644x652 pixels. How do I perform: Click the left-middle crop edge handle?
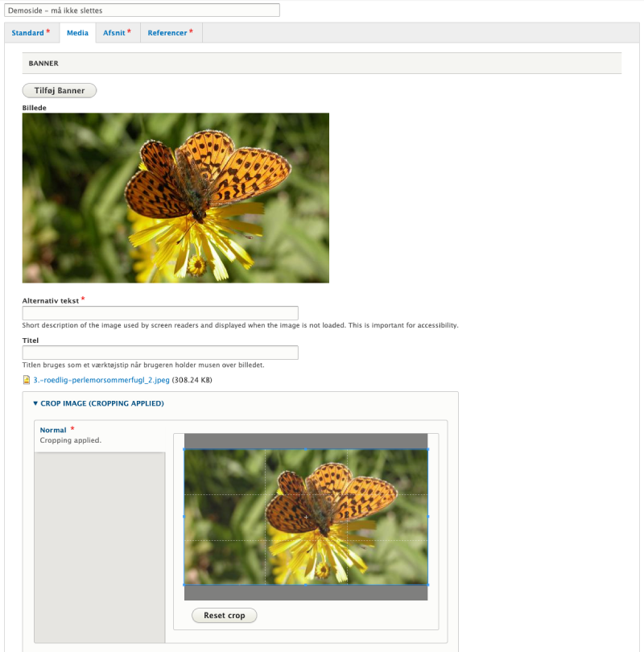coord(184,517)
